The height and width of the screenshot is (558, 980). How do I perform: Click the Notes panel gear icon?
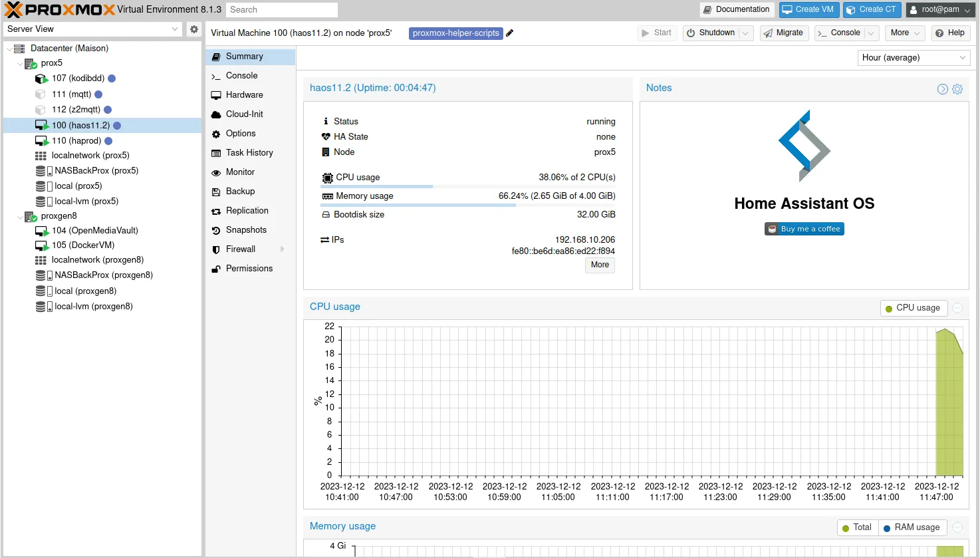pyautogui.click(x=957, y=88)
